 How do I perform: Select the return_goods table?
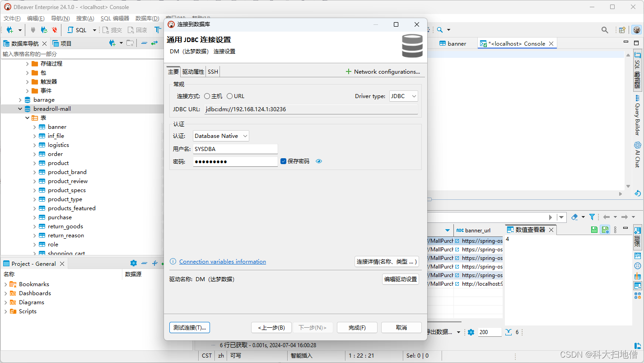65,226
